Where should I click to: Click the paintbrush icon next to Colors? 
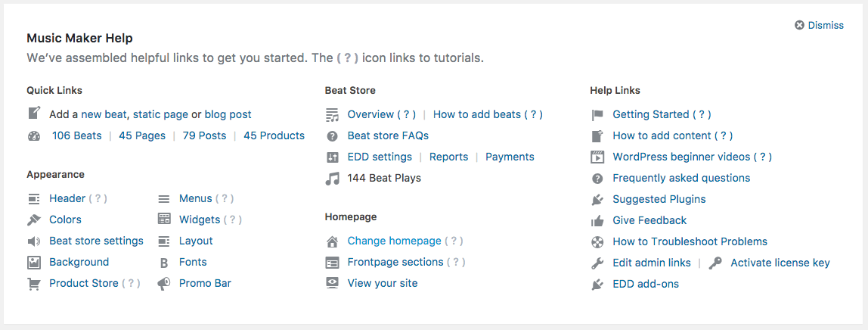tap(33, 220)
